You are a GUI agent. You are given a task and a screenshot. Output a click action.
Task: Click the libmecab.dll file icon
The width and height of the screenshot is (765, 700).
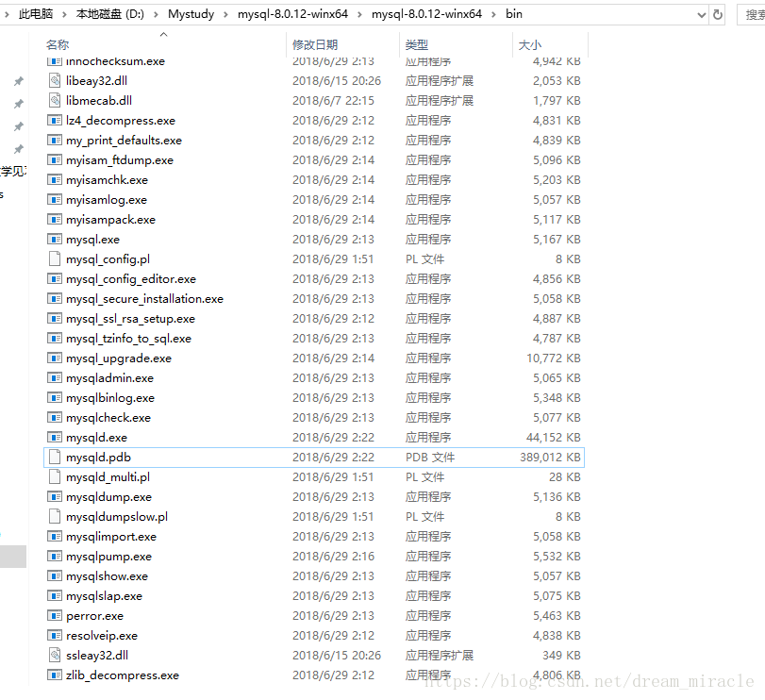coord(55,101)
